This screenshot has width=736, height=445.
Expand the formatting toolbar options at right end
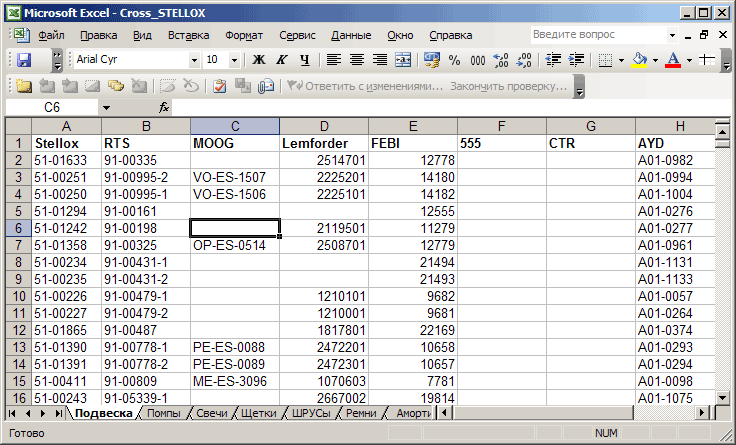726,60
